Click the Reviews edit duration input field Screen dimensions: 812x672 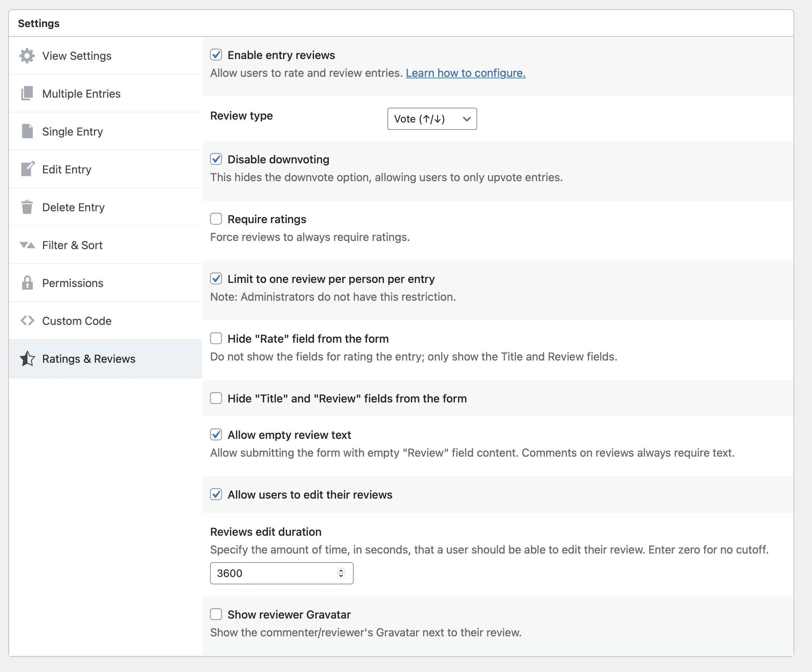271,573
